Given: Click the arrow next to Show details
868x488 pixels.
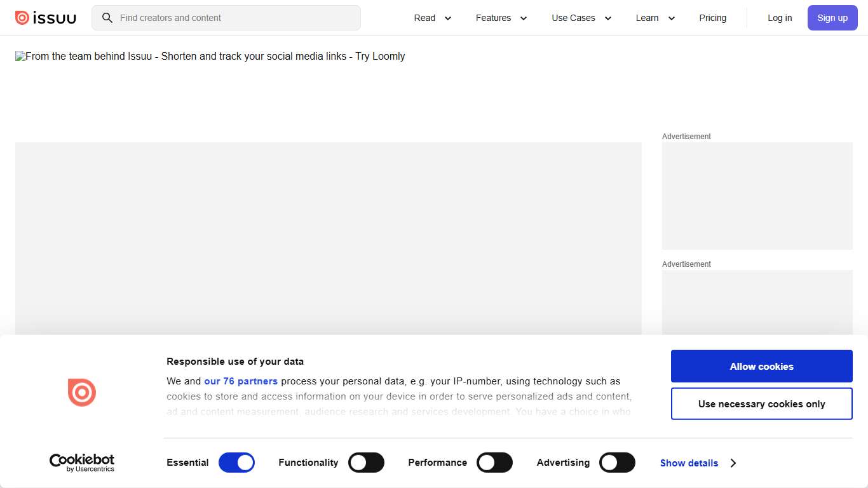Looking at the screenshot, I should [x=733, y=463].
